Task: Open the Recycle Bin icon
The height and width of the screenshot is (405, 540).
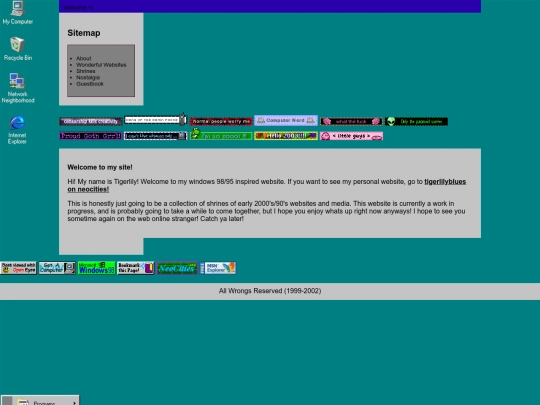Action: pyautogui.click(x=17, y=49)
